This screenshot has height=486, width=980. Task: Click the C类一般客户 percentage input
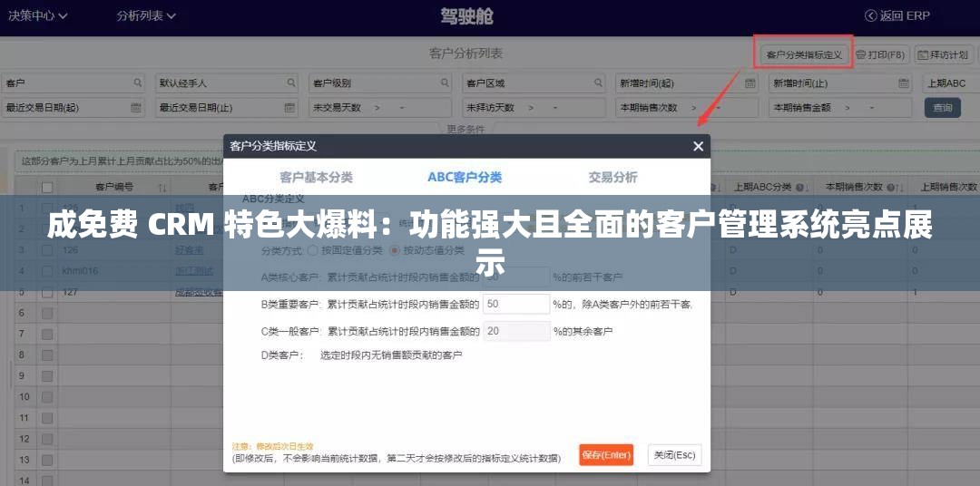[516, 331]
